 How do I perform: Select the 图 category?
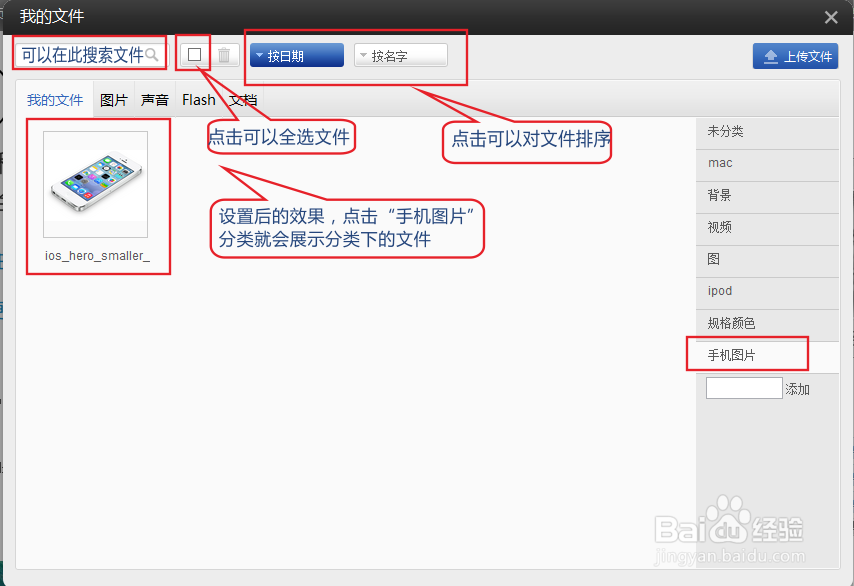click(x=767, y=259)
